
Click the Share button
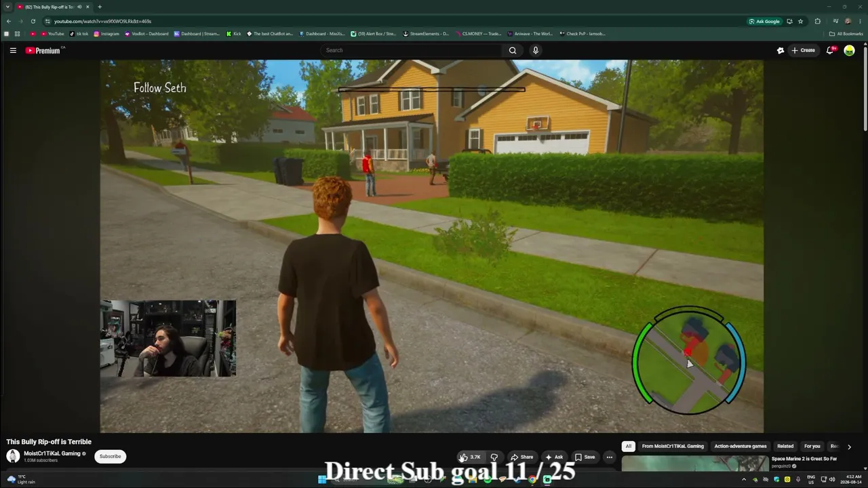[522, 457]
